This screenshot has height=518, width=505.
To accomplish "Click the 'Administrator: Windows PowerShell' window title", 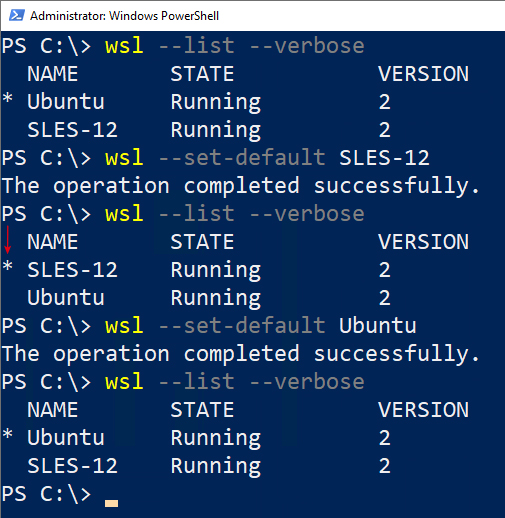I will tap(124, 16).
